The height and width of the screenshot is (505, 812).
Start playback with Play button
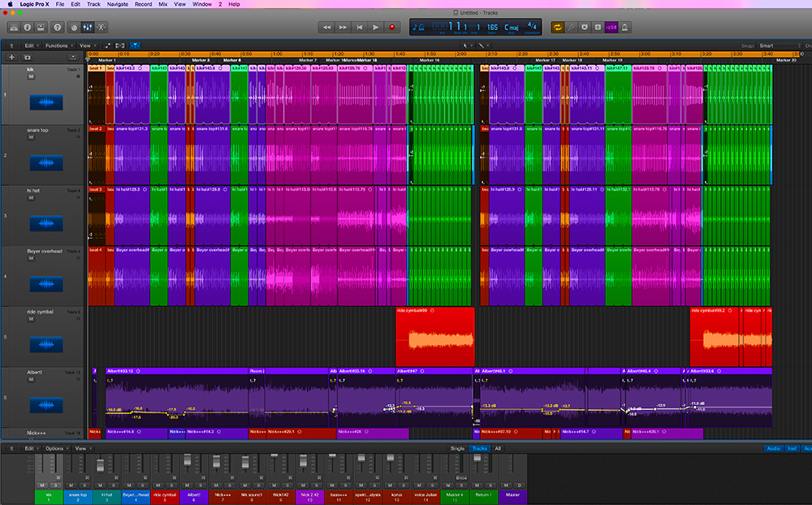tap(376, 28)
